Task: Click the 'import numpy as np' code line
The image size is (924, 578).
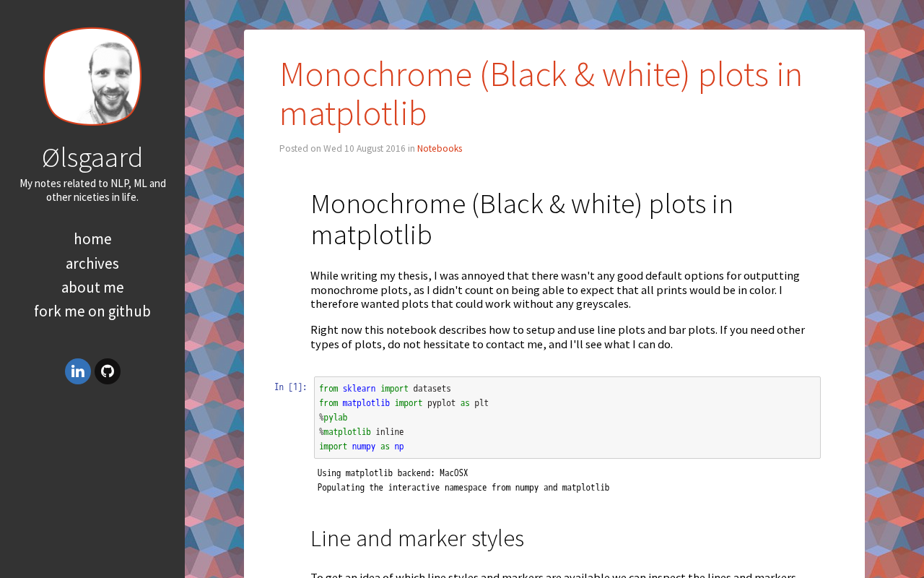Action: point(362,447)
